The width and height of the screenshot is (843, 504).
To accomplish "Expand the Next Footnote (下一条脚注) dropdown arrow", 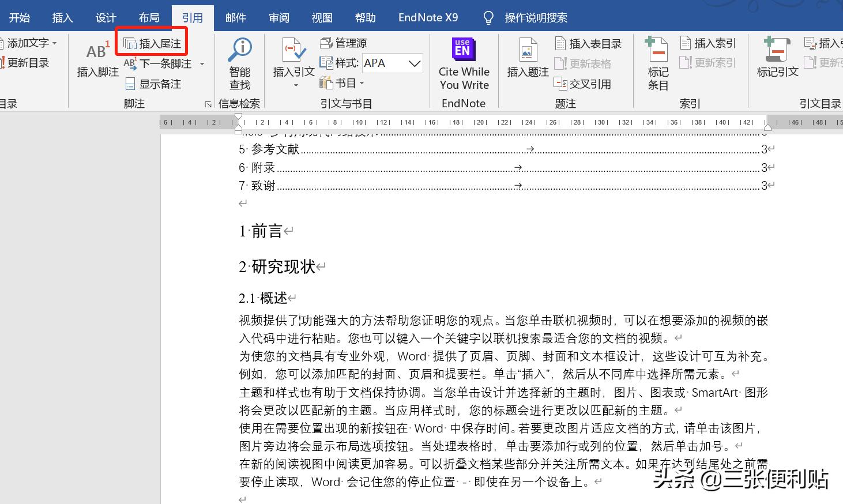I will 201,63.
